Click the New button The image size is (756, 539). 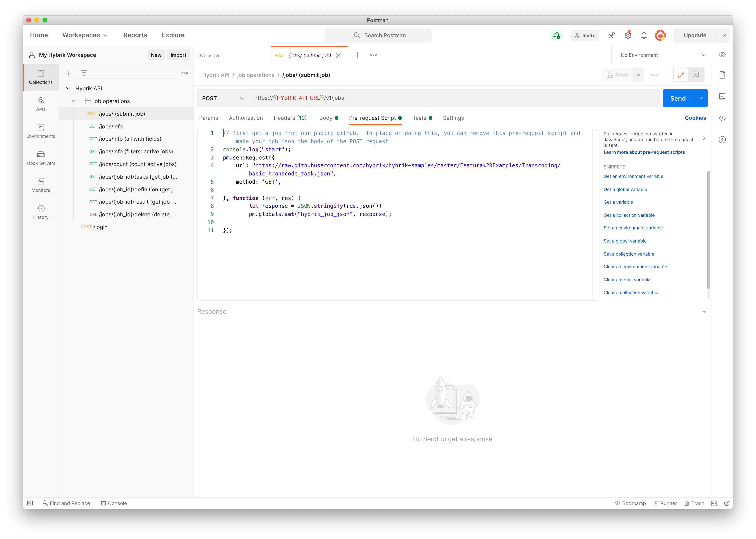pos(156,55)
